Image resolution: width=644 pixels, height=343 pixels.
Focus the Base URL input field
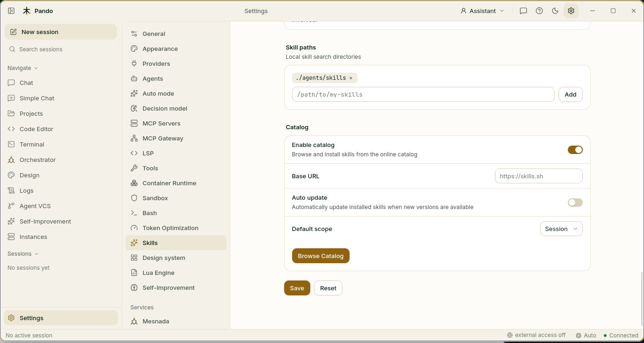pos(538,176)
